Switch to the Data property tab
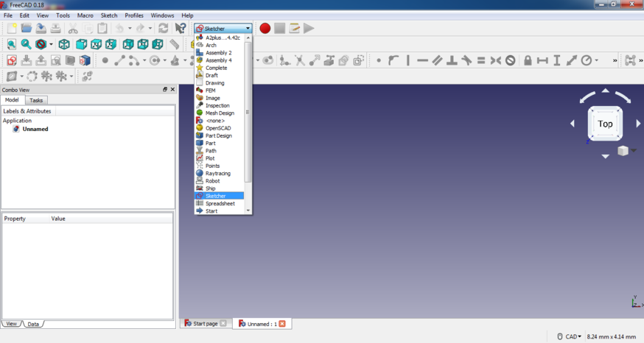Image resolution: width=644 pixels, height=343 pixels. click(33, 324)
